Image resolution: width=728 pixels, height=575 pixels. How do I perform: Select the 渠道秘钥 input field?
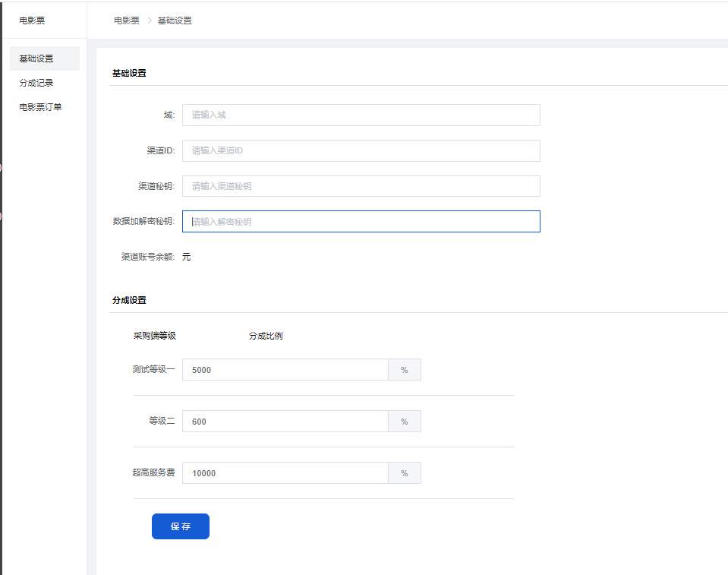361,186
